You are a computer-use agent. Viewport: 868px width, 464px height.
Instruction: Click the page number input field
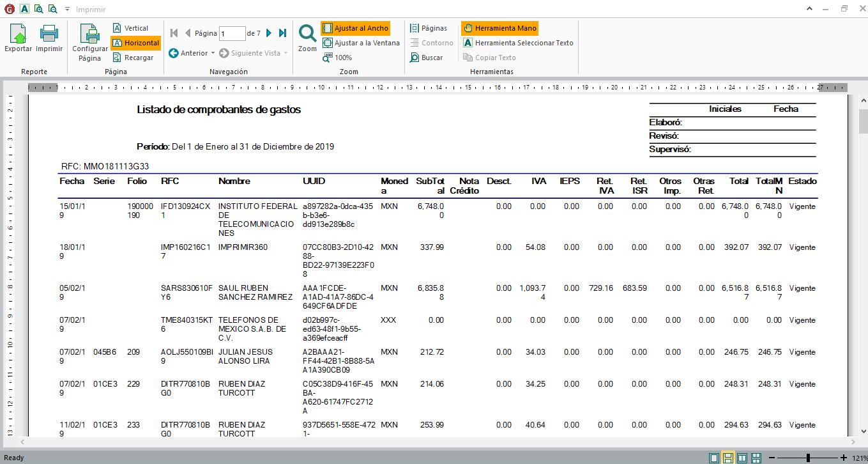(x=232, y=33)
